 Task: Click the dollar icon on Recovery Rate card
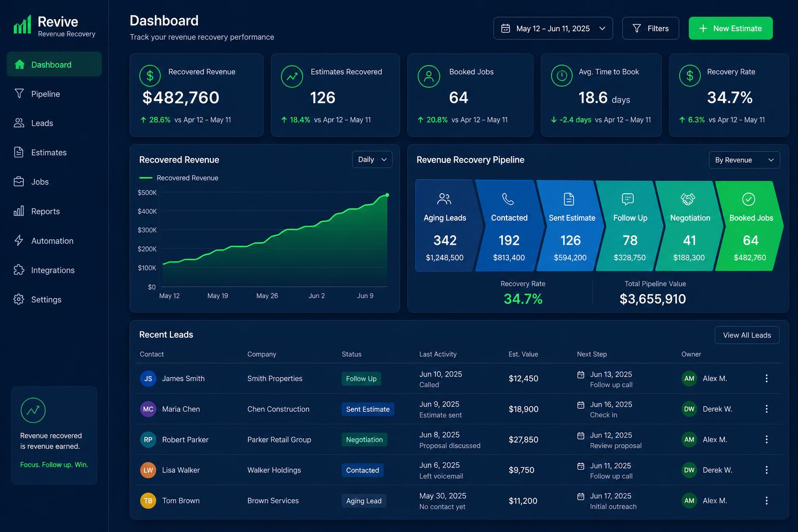pyautogui.click(x=690, y=76)
